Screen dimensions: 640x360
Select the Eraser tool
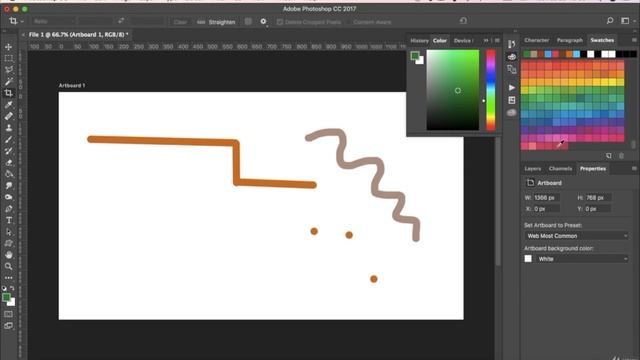click(9, 162)
